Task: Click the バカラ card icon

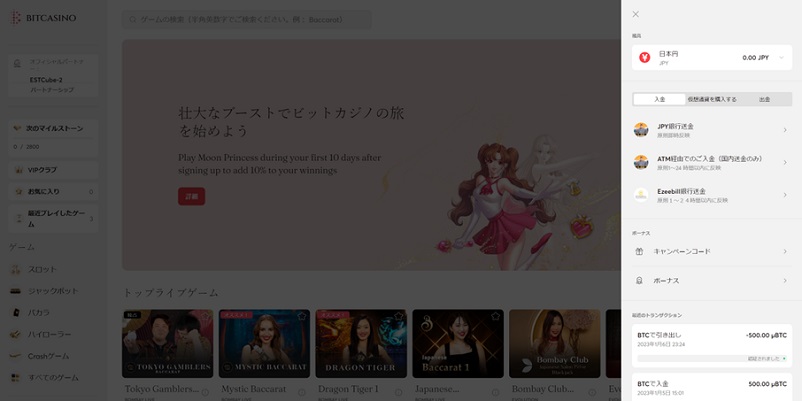Action: 15,313
